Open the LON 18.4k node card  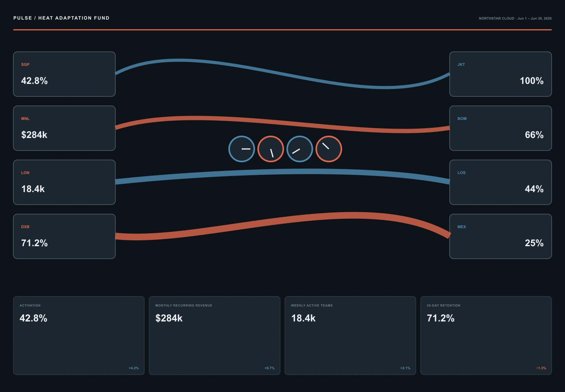tap(64, 182)
